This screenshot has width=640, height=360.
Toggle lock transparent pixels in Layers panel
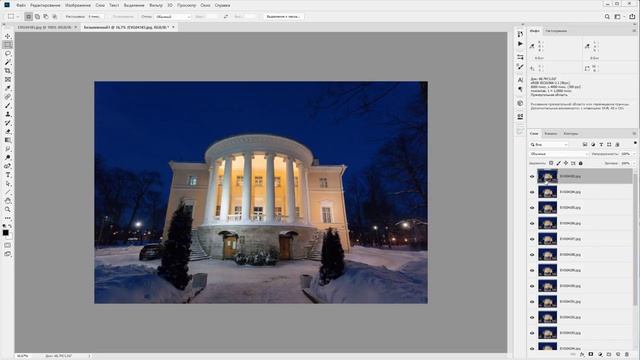[551, 163]
